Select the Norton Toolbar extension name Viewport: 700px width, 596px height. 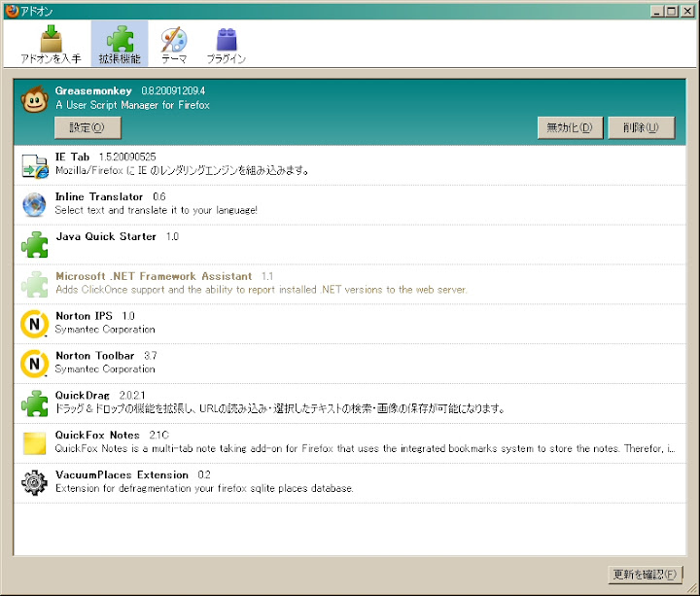[x=94, y=356]
